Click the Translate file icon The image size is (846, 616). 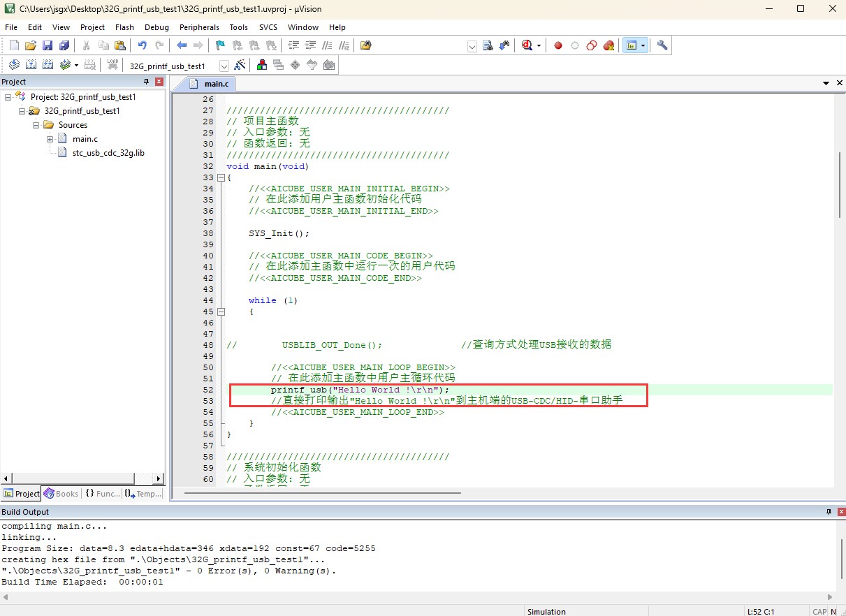[x=14, y=65]
